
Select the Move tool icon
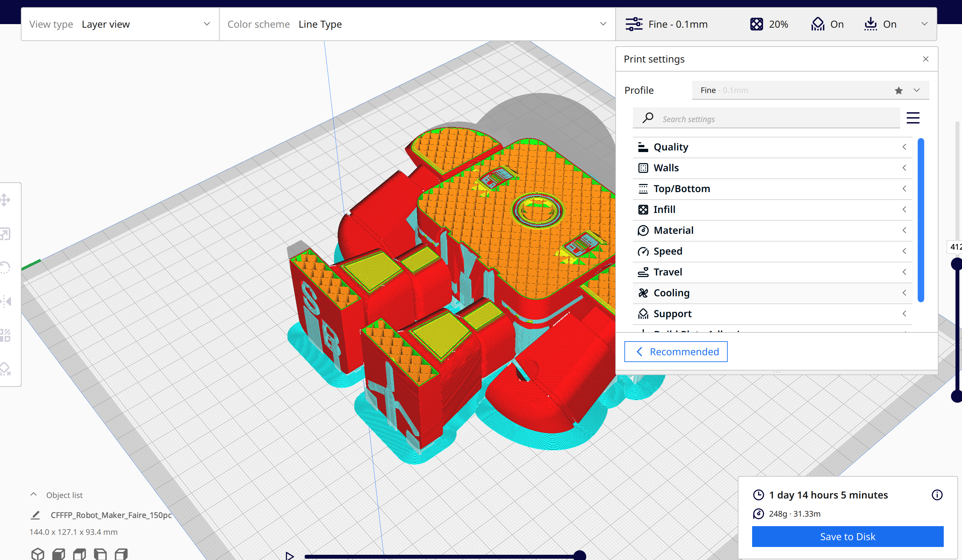pyautogui.click(x=5, y=200)
